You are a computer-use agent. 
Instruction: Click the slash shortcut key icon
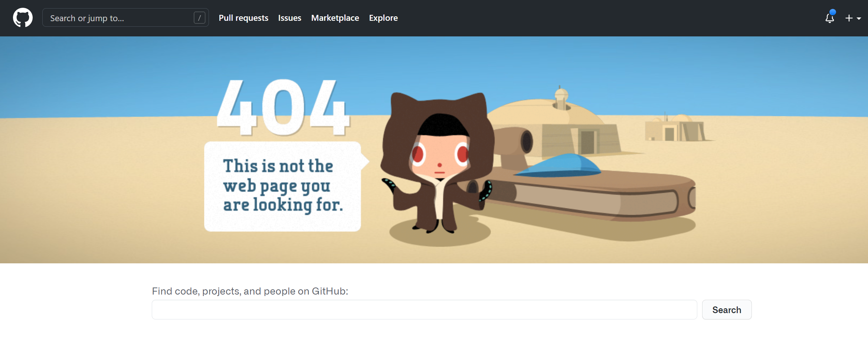[x=199, y=18]
